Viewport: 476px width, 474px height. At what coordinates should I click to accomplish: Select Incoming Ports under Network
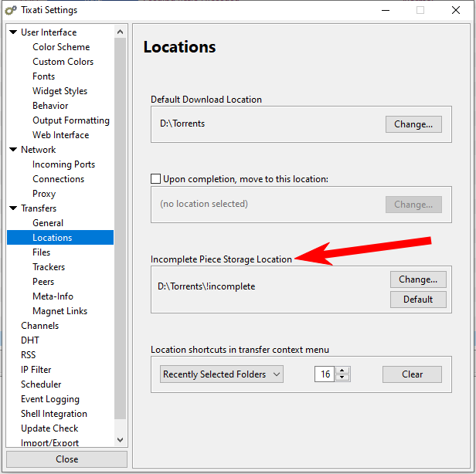63,164
